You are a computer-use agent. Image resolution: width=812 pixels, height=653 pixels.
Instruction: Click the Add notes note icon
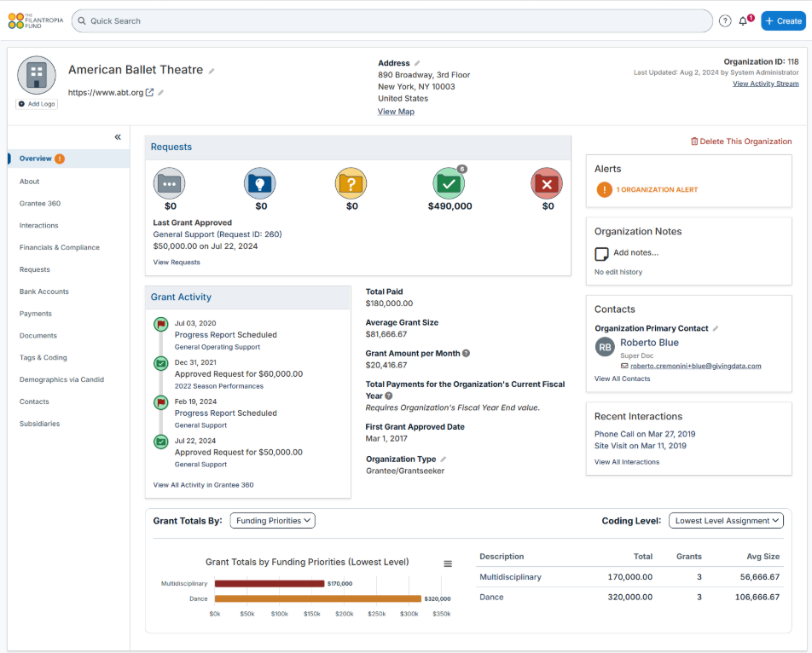pyautogui.click(x=602, y=254)
